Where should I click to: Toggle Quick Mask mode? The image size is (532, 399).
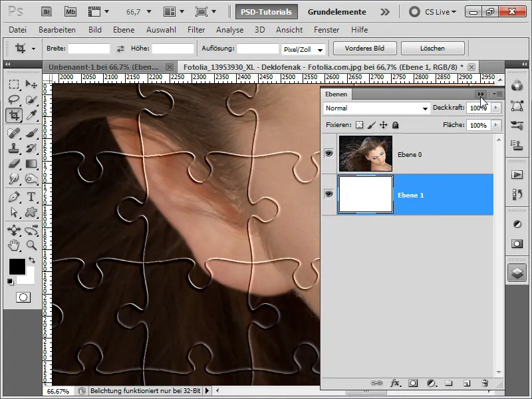(x=23, y=297)
